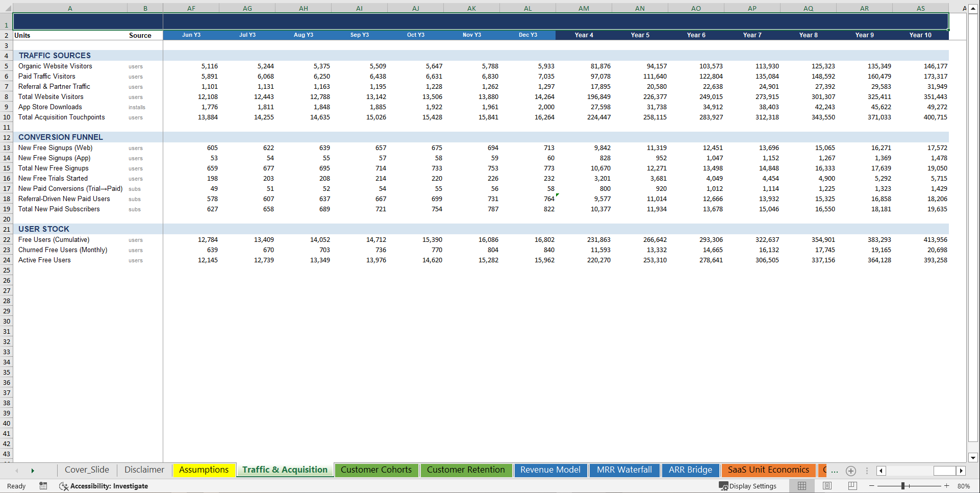Click the Zoom Out minus icon

click(870, 486)
